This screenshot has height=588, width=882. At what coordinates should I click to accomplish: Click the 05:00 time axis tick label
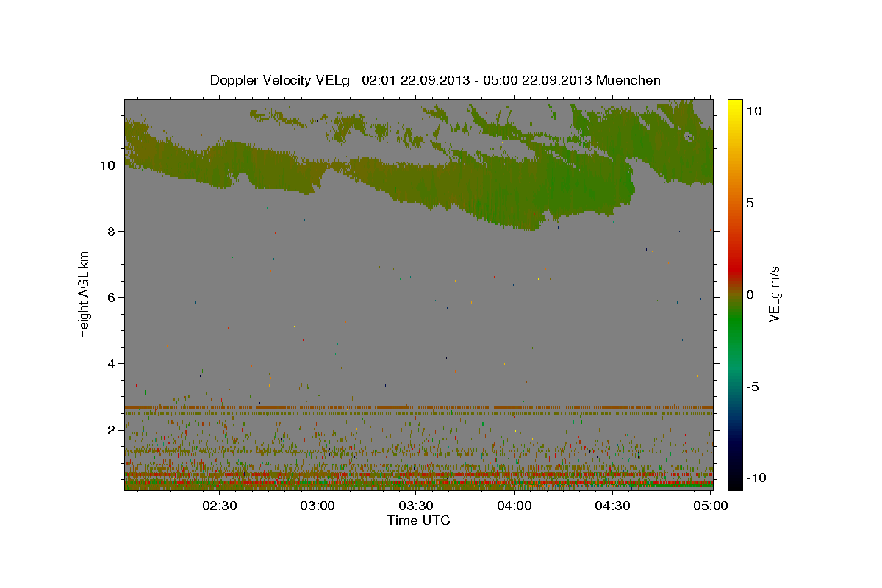coord(710,506)
